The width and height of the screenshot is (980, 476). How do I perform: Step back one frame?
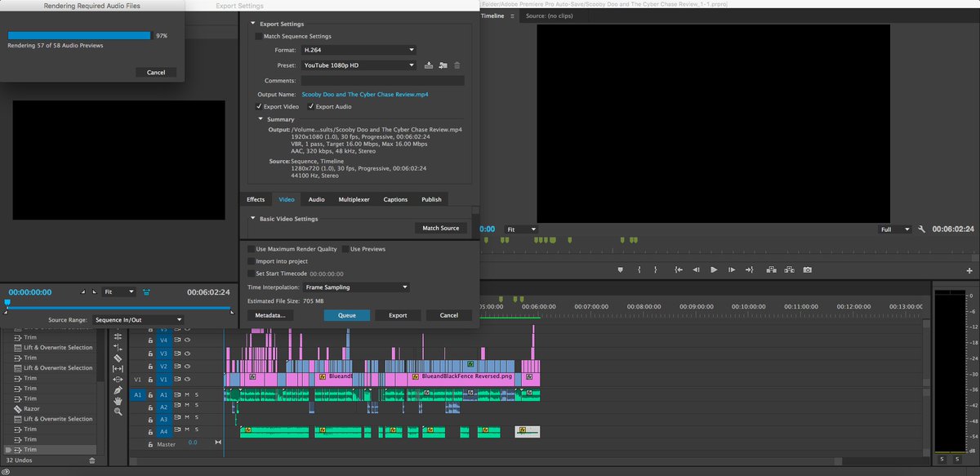[696, 269]
